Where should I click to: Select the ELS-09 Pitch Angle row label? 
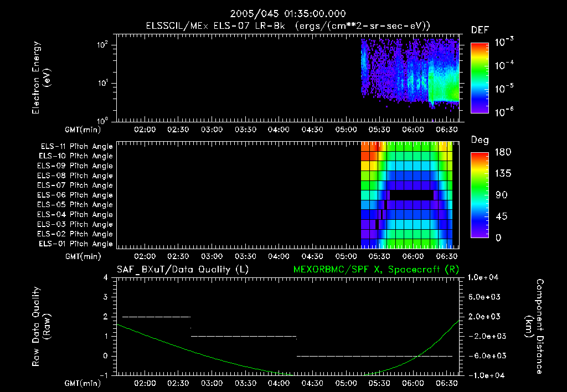click(75, 166)
